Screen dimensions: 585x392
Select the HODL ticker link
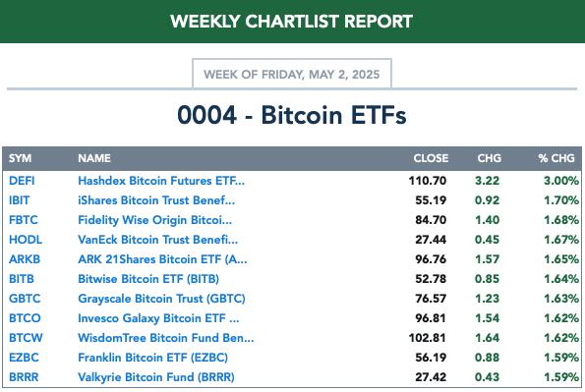click(26, 240)
